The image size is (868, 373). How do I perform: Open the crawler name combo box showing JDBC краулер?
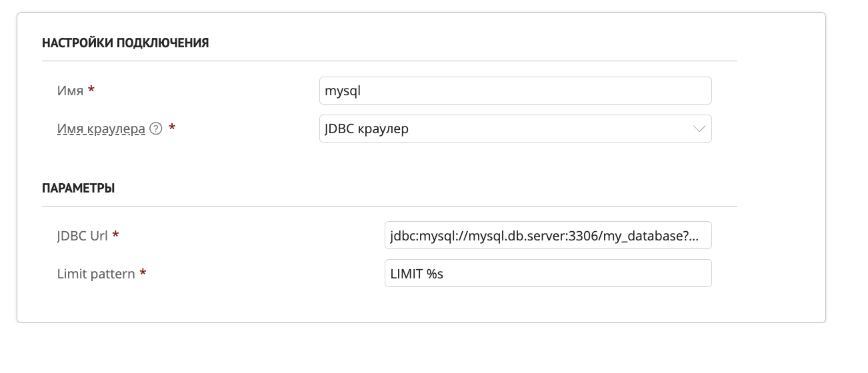pos(507,129)
